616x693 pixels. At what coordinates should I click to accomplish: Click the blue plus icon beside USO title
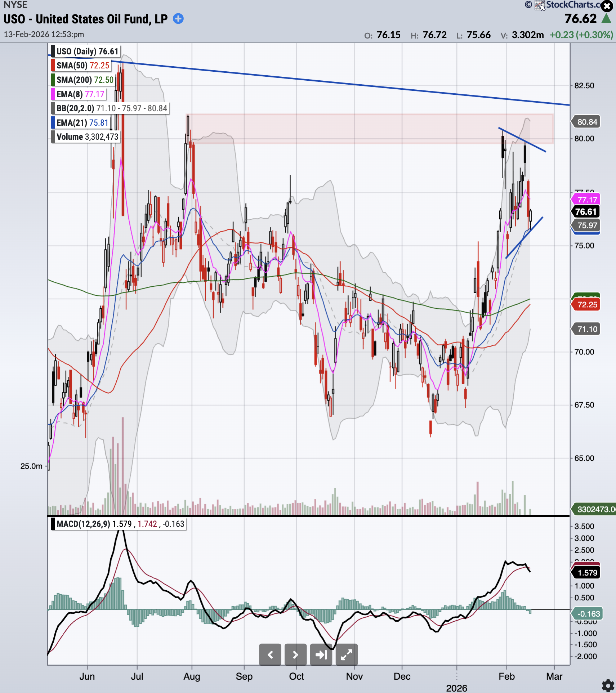[178, 19]
